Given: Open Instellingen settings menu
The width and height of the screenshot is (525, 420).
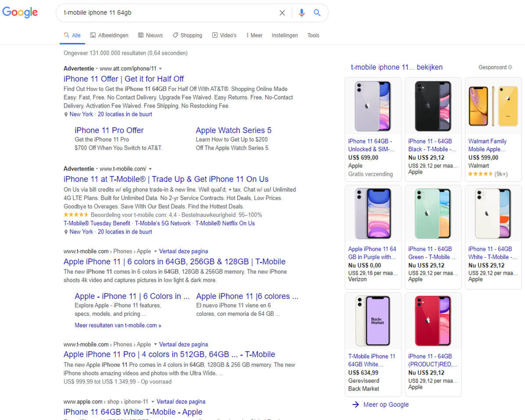Looking at the screenshot, I should [x=285, y=35].
